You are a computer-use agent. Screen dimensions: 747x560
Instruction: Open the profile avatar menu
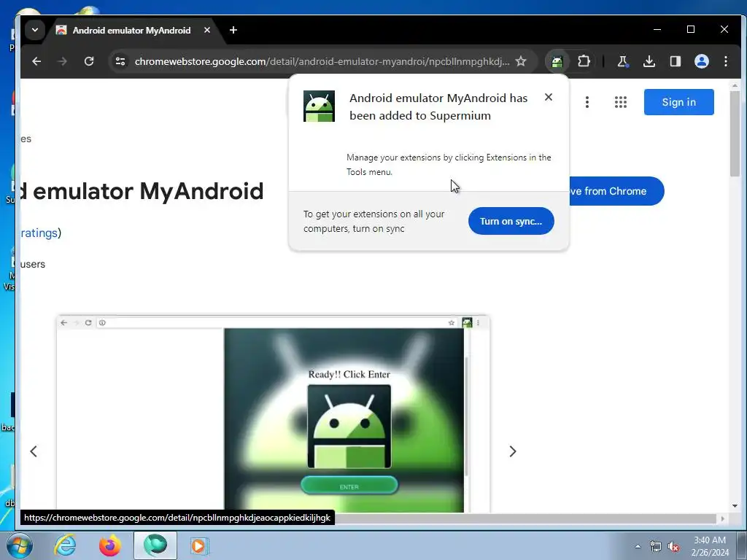tap(701, 61)
